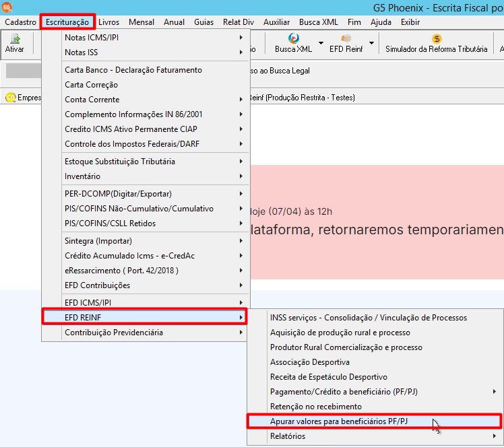504x447 pixels.
Task: Expand the EFD Reinf dropdown arrow
Action: click(371, 43)
